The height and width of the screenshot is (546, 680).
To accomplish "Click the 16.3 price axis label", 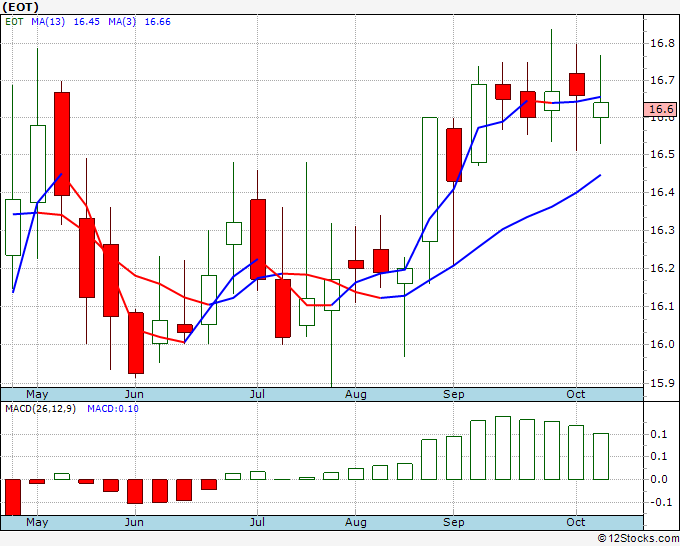I will [x=662, y=230].
